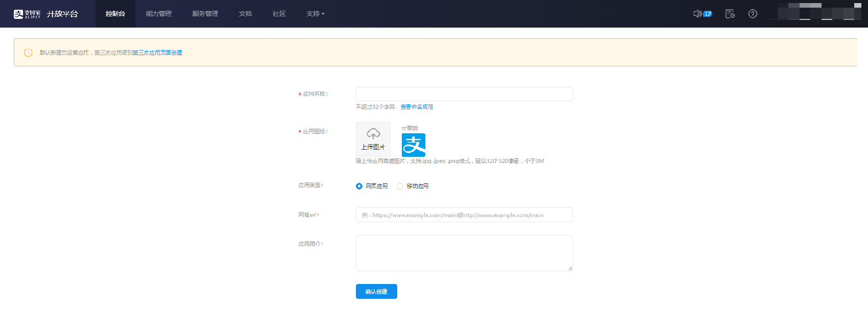Click the Alipay sample icon image
The width and height of the screenshot is (868, 332).
click(414, 145)
